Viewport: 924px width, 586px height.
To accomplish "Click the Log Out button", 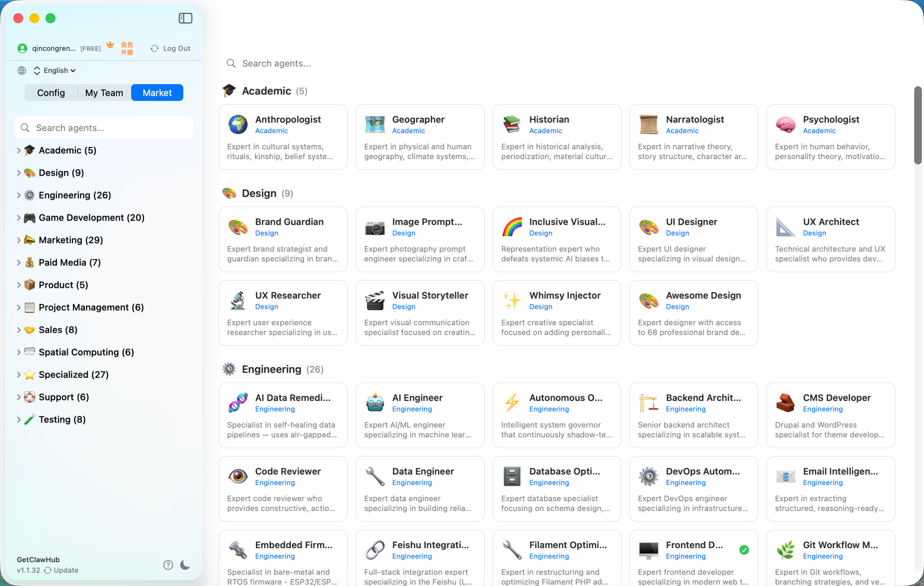I will (x=170, y=48).
